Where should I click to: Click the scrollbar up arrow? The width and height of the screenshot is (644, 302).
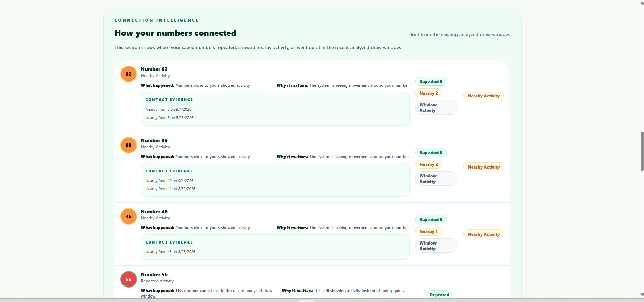click(642, 2)
